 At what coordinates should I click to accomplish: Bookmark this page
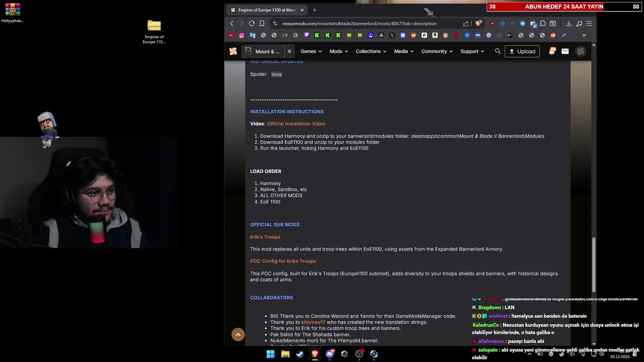coord(262,24)
